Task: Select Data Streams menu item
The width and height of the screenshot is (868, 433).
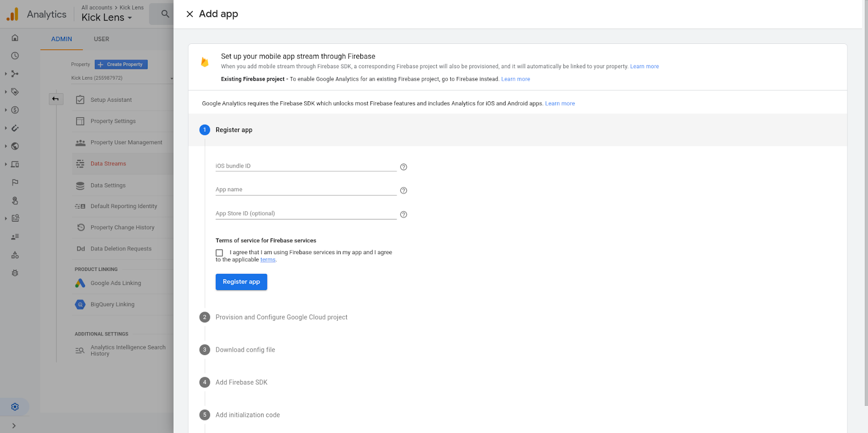Action: click(x=123, y=164)
